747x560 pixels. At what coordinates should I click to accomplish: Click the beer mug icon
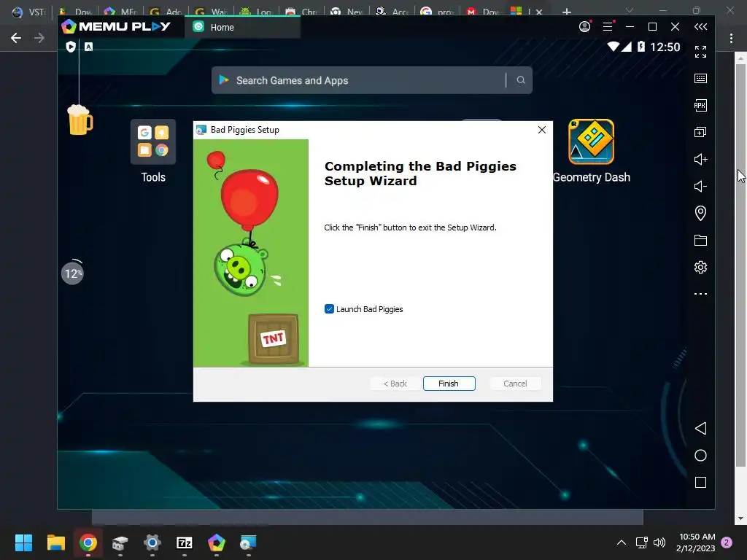coord(80,120)
